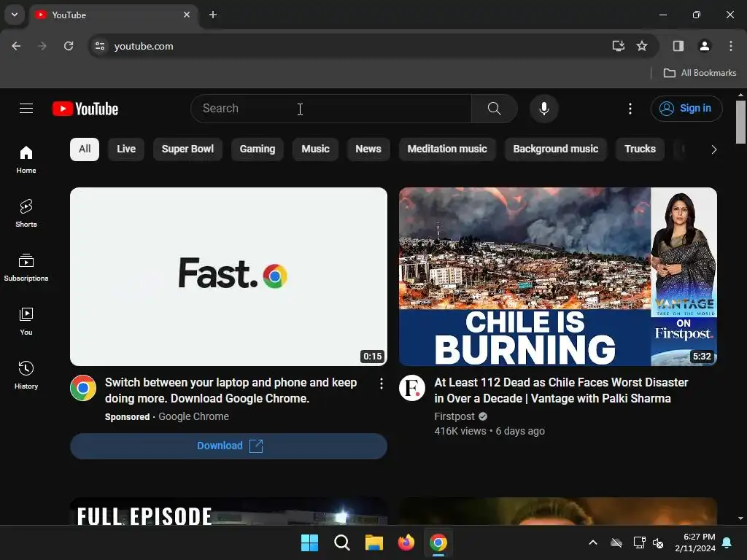Open At Least 112 Dead video title

pyautogui.click(x=561, y=391)
